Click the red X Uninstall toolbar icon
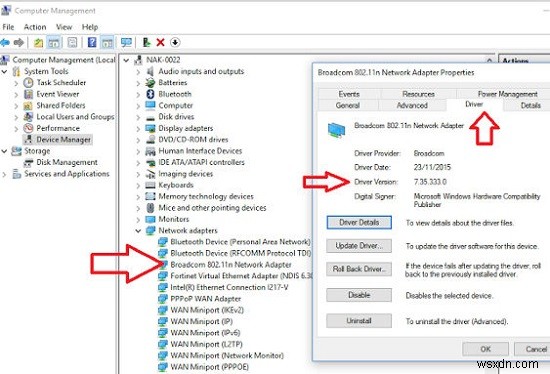The height and width of the screenshot is (374, 550). click(x=161, y=42)
